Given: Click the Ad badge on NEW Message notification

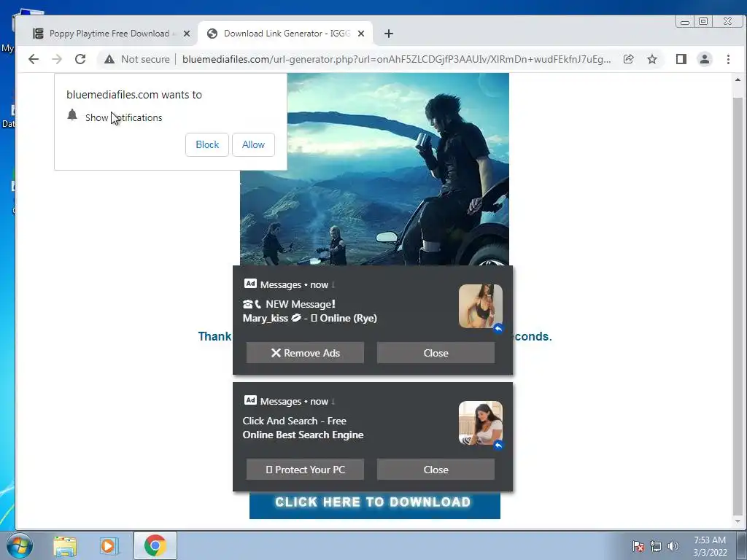Looking at the screenshot, I should click(x=251, y=284).
